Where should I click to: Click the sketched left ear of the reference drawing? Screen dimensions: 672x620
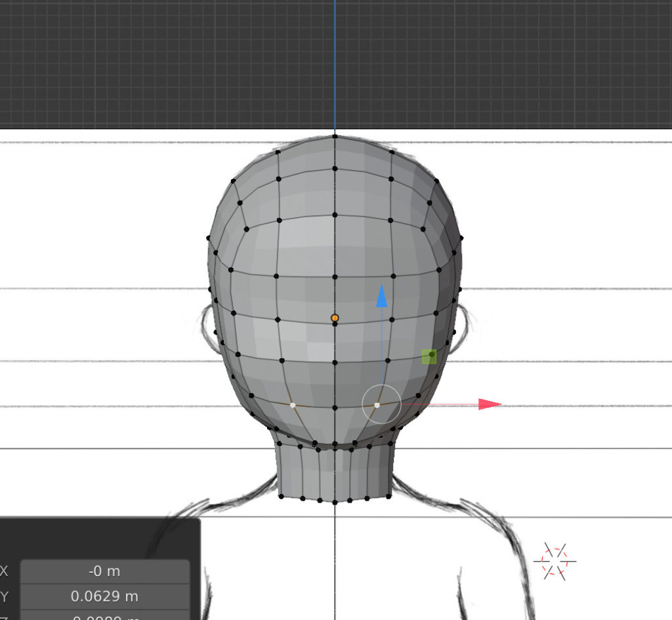pyautogui.click(x=207, y=326)
